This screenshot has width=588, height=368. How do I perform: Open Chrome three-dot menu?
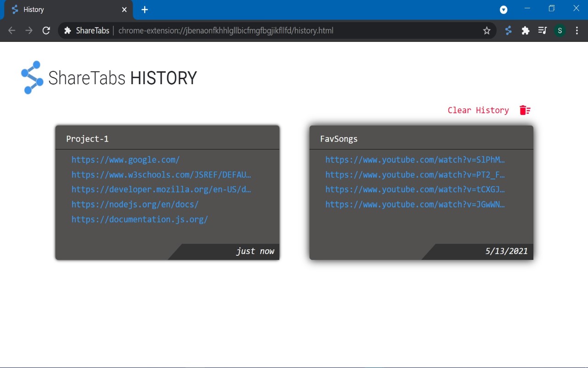577,31
